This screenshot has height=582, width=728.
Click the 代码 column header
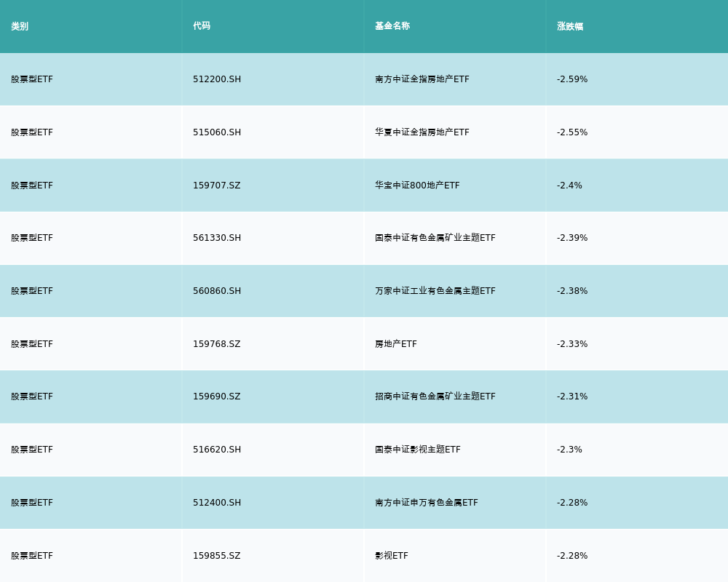coord(202,26)
